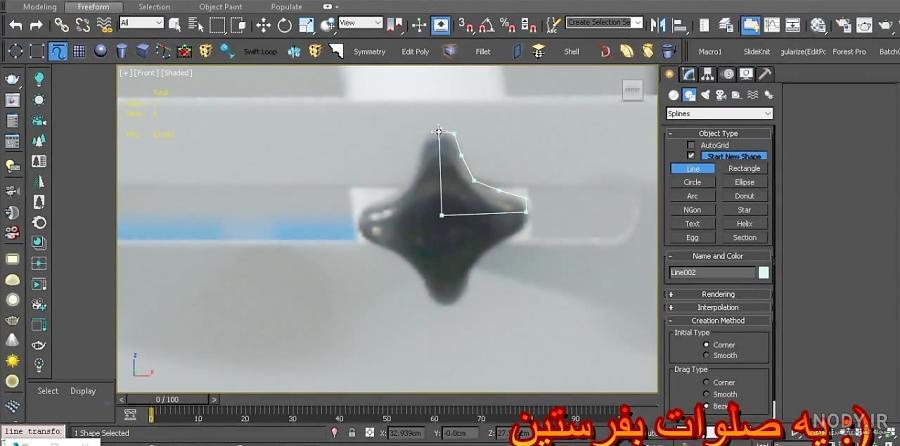Open the object color swatch

[x=763, y=273]
